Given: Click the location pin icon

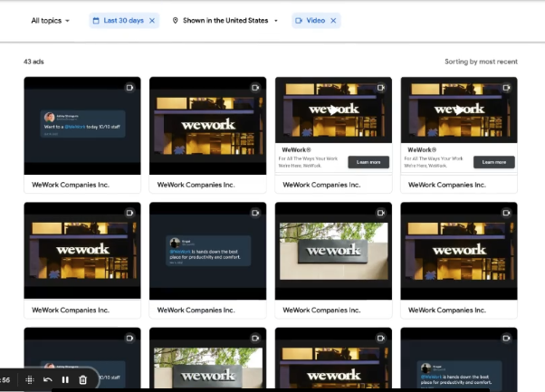Looking at the screenshot, I should coord(176,20).
